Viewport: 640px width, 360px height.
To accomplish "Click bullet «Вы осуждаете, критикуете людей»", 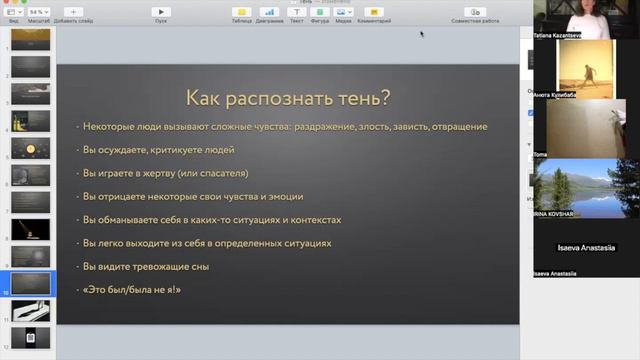I will coord(159,150).
